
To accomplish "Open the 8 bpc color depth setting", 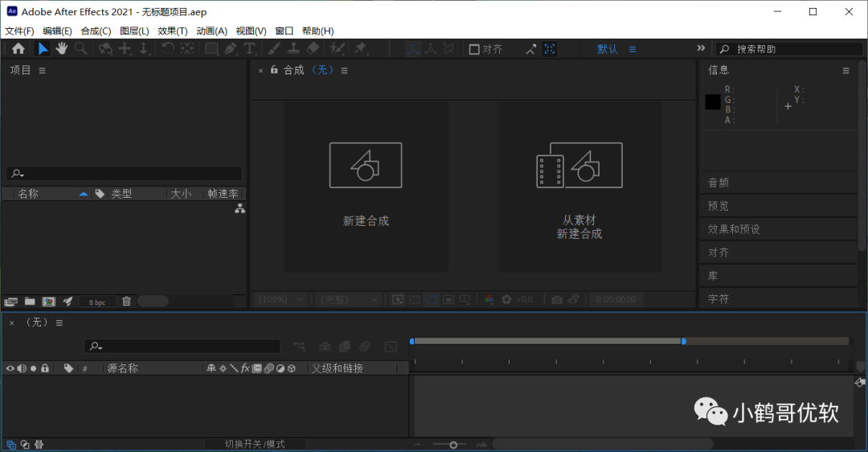I will [x=97, y=302].
